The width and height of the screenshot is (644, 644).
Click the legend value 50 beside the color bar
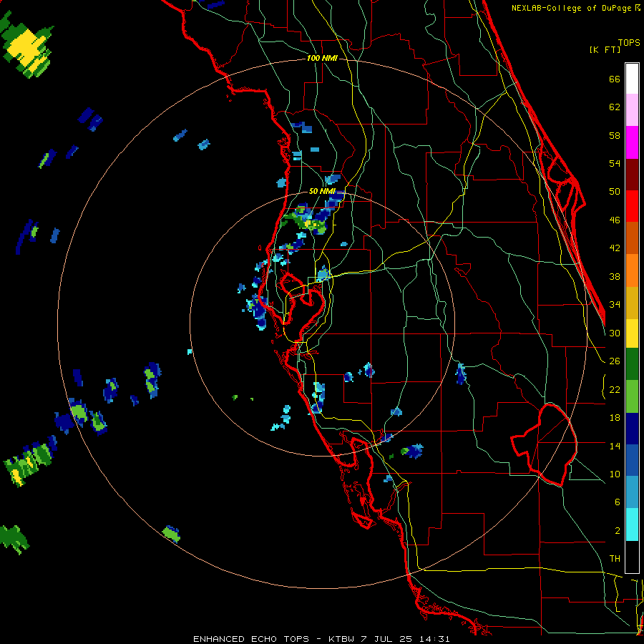615,191
